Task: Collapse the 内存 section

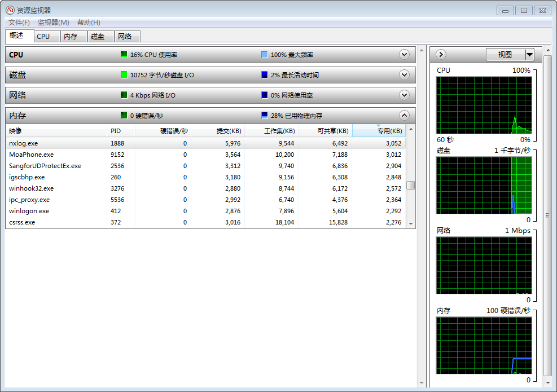Action: (404, 116)
